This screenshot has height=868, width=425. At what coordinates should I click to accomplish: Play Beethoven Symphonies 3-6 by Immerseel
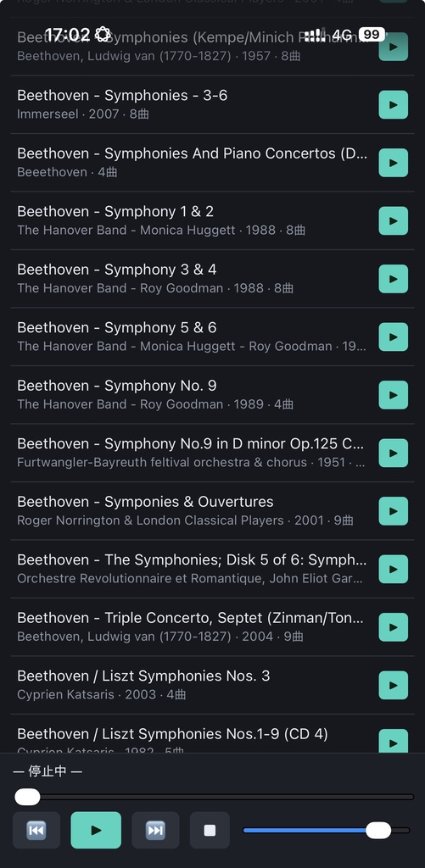click(393, 104)
